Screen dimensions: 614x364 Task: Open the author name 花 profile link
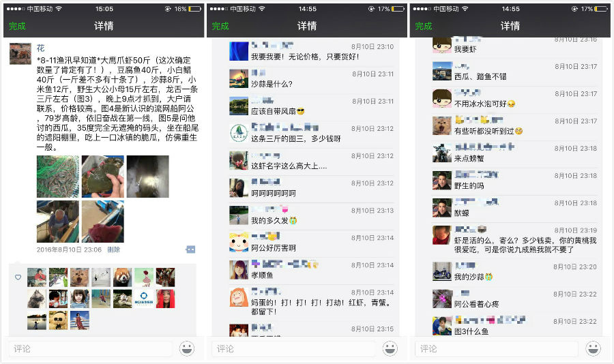tap(40, 48)
